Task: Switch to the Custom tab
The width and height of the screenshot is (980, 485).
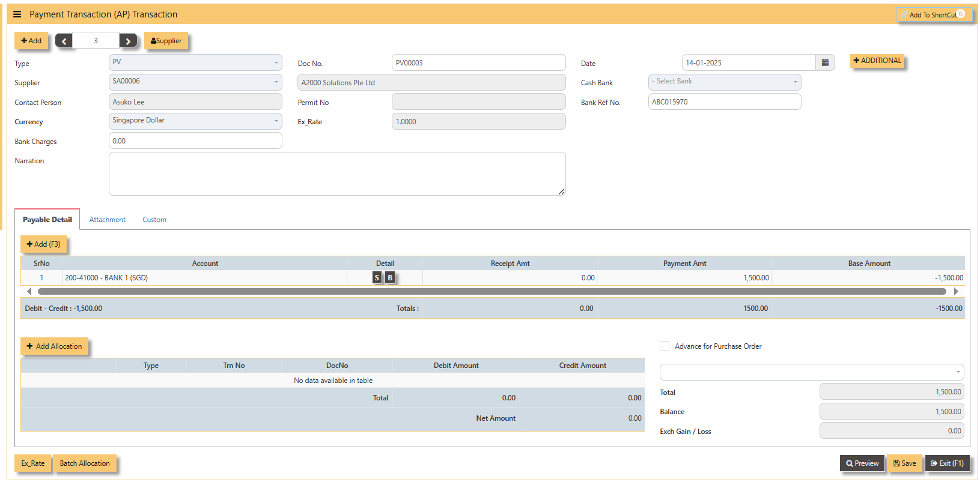Action: 154,220
